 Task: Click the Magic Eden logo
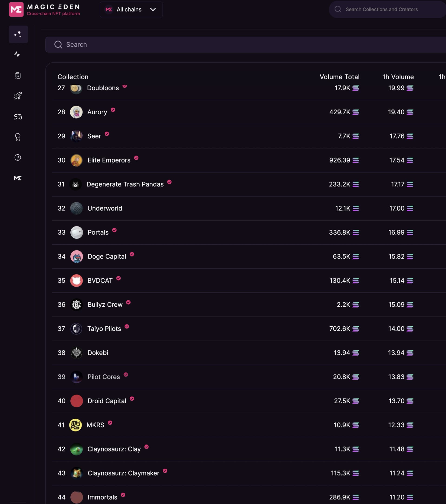[x=16, y=10]
